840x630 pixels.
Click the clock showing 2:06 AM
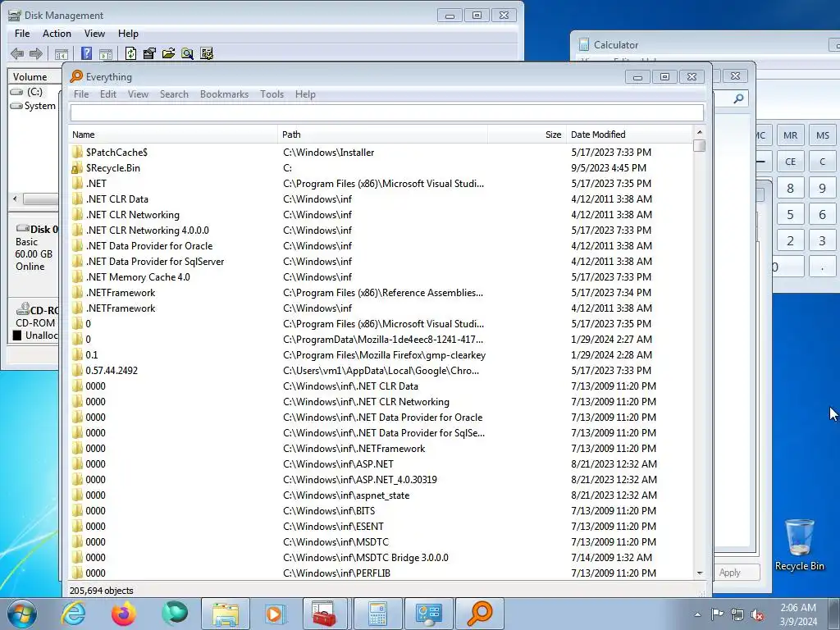click(797, 608)
